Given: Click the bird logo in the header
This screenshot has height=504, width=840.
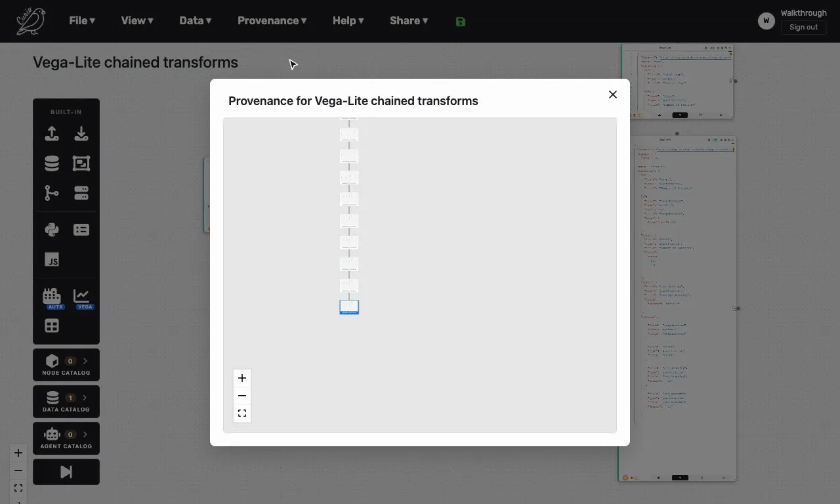Looking at the screenshot, I should pyautogui.click(x=31, y=21).
